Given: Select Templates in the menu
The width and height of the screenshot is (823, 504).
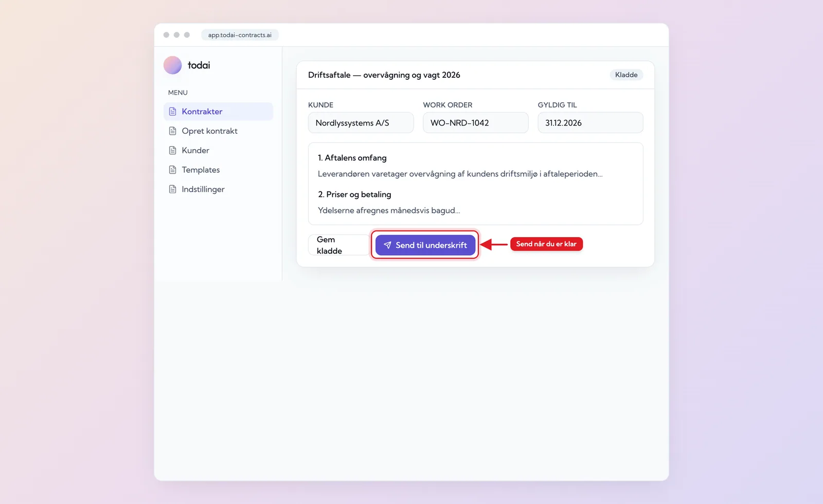Looking at the screenshot, I should coord(218,170).
